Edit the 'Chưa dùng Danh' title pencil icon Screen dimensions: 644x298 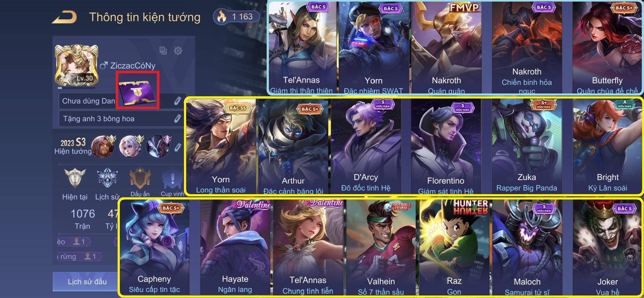coord(177,101)
